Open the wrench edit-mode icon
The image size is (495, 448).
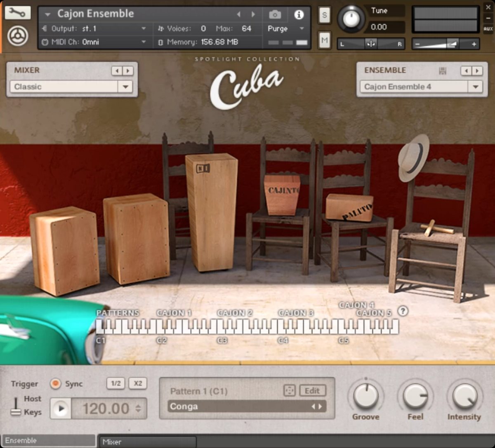click(17, 13)
